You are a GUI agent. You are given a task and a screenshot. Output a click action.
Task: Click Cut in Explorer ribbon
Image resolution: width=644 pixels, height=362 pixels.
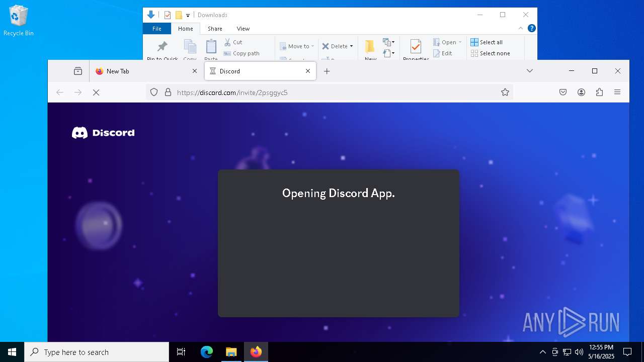(233, 42)
